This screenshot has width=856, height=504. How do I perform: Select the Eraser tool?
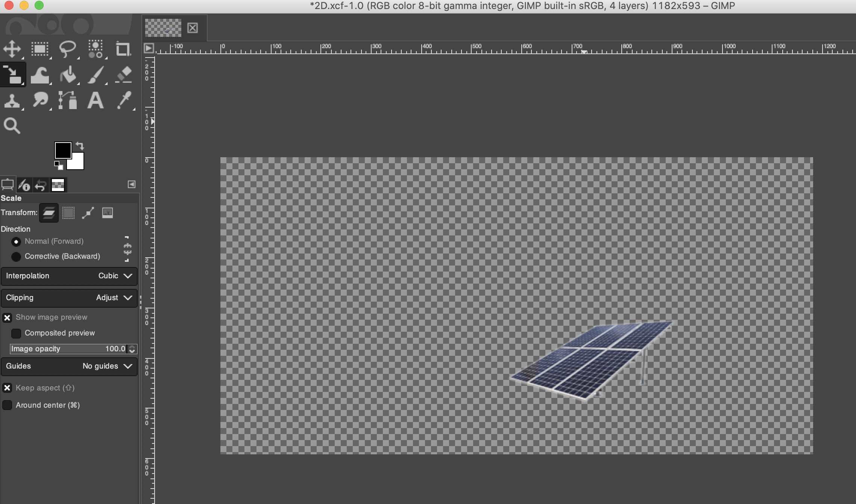point(123,75)
